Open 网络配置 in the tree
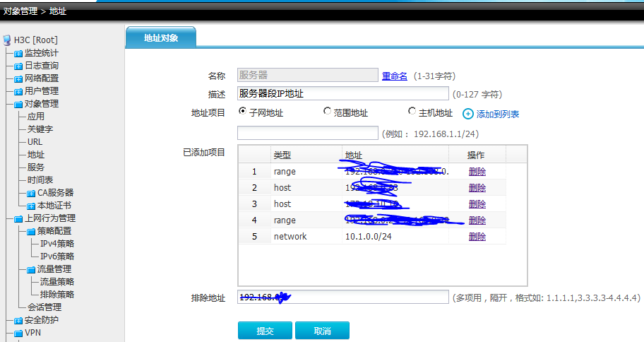The height and width of the screenshot is (342, 644). point(42,78)
